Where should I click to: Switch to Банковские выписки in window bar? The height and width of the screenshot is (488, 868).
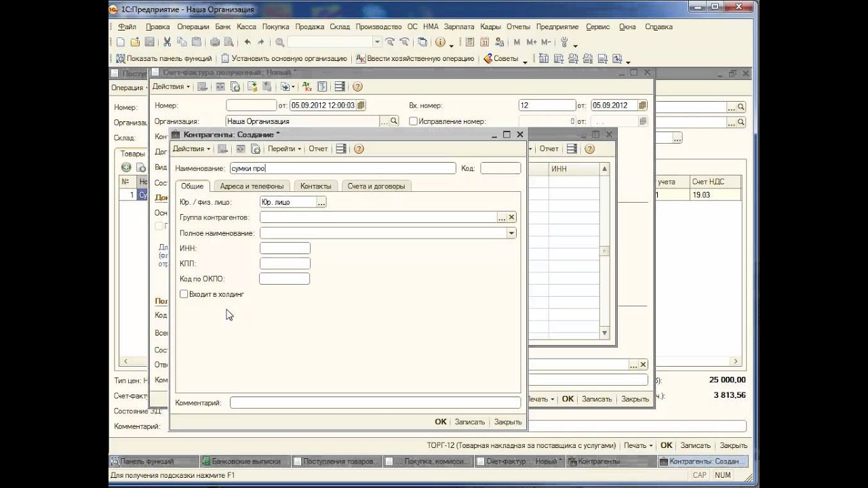245,461
